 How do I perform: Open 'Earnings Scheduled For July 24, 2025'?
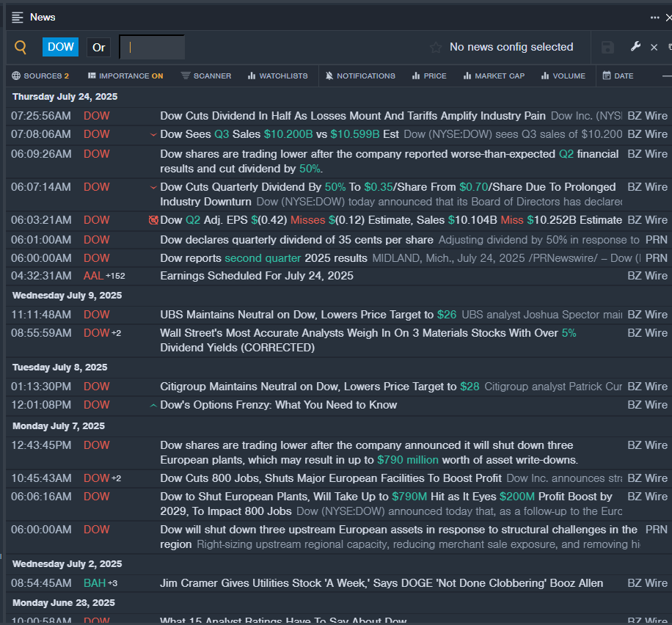pyautogui.click(x=257, y=276)
